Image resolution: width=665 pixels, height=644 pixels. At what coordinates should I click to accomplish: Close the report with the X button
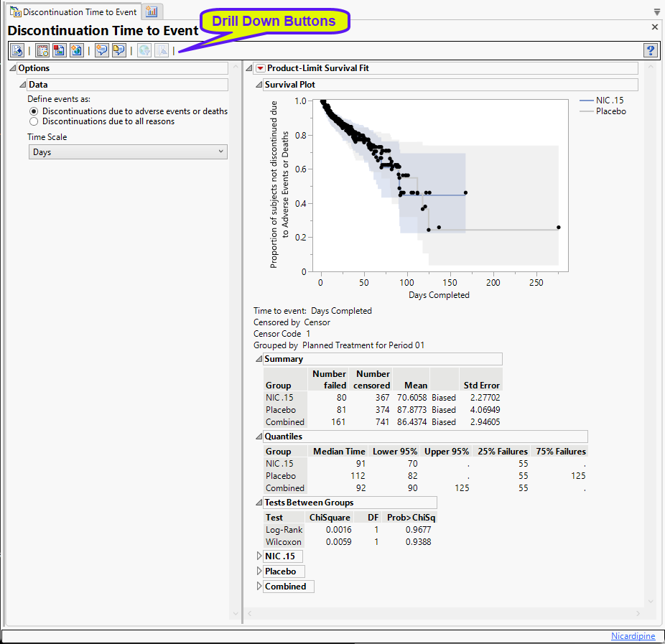click(654, 27)
